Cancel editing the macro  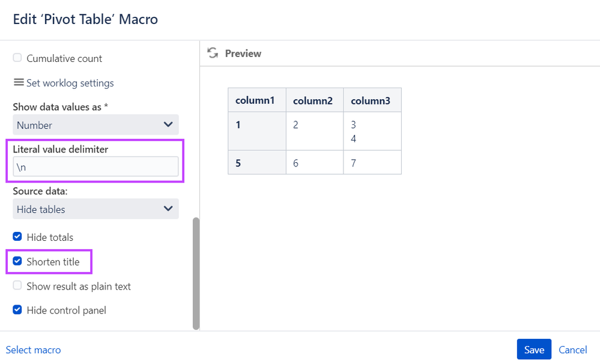(x=573, y=350)
